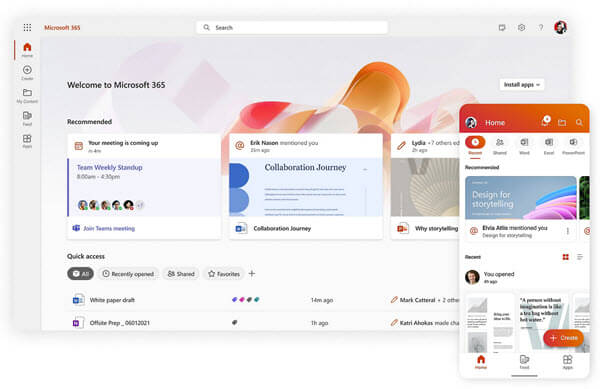Open the mobile panel profile avatar

pos(471,122)
